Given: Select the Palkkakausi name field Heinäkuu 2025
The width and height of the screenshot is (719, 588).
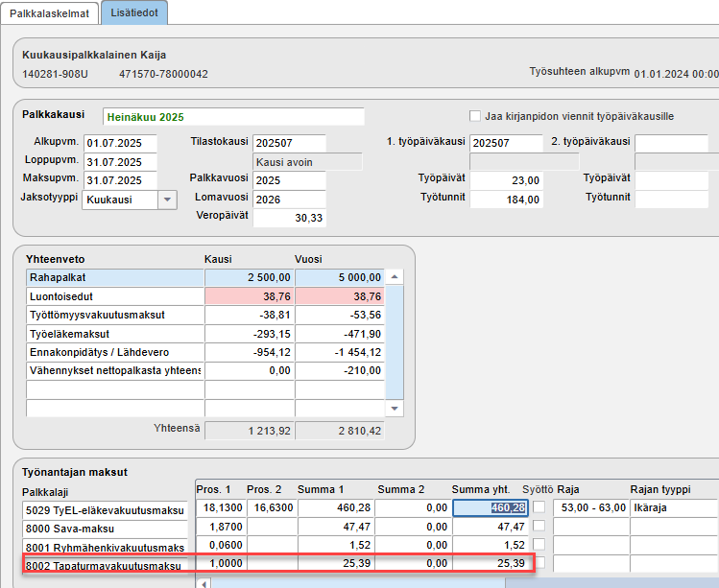Looking at the screenshot, I should (232, 117).
